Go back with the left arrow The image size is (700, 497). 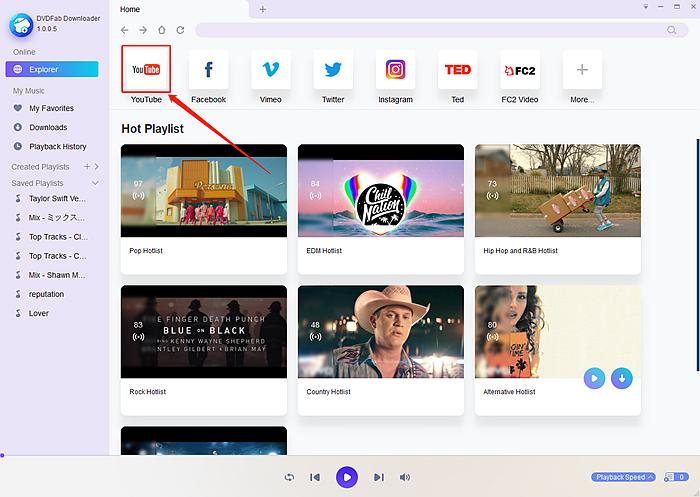coord(125,30)
